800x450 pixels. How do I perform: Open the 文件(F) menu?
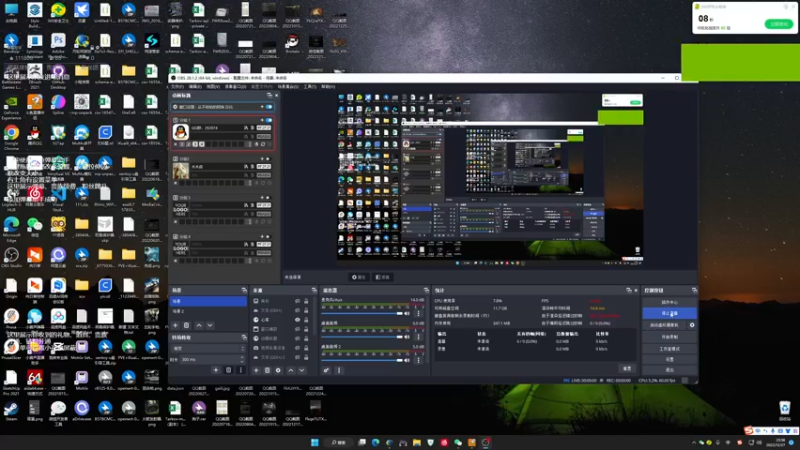point(177,87)
